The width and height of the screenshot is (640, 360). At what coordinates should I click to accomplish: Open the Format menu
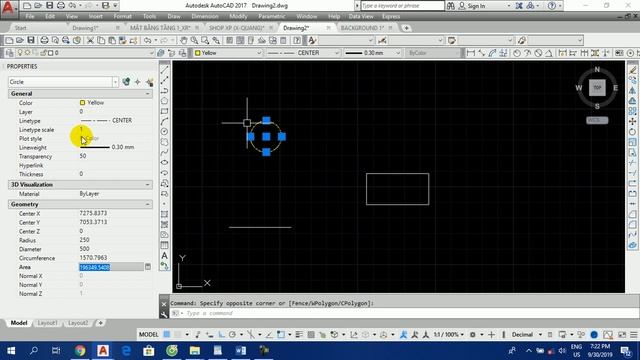click(122, 16)
